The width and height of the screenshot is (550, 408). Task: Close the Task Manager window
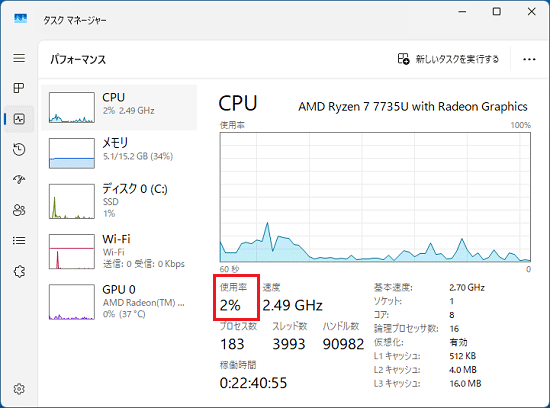tap(531, 12)
